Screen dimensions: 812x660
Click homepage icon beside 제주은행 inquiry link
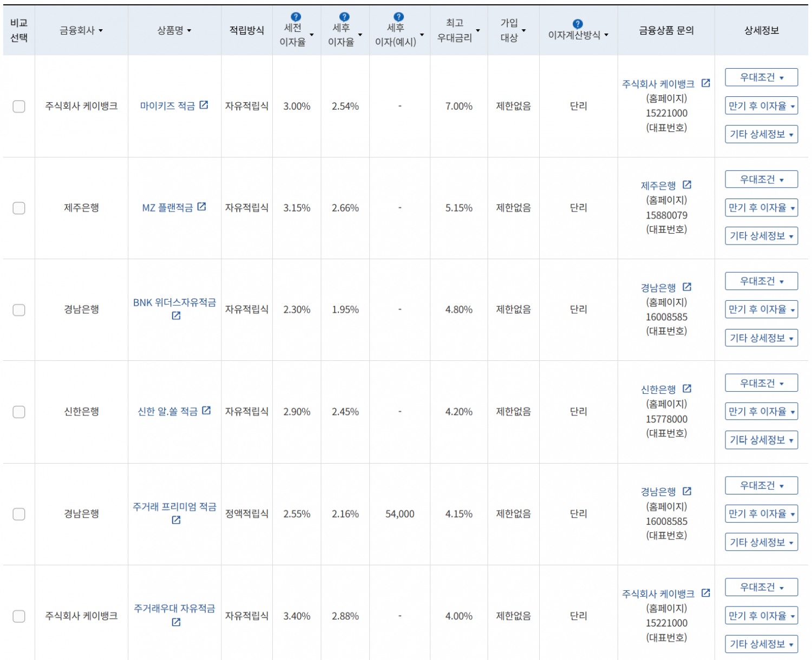687,185
